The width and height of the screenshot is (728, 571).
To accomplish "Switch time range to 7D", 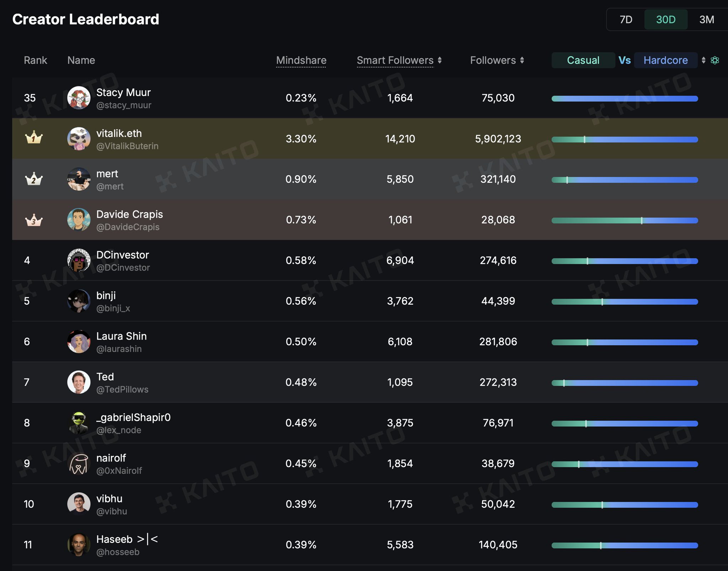I will pyautogui.click(x=626, y=20).
